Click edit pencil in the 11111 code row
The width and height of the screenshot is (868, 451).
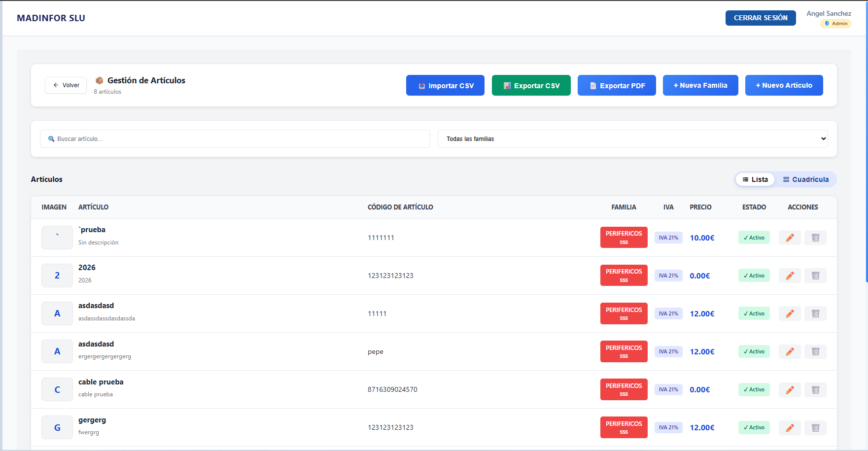click(x=790, y=313)
